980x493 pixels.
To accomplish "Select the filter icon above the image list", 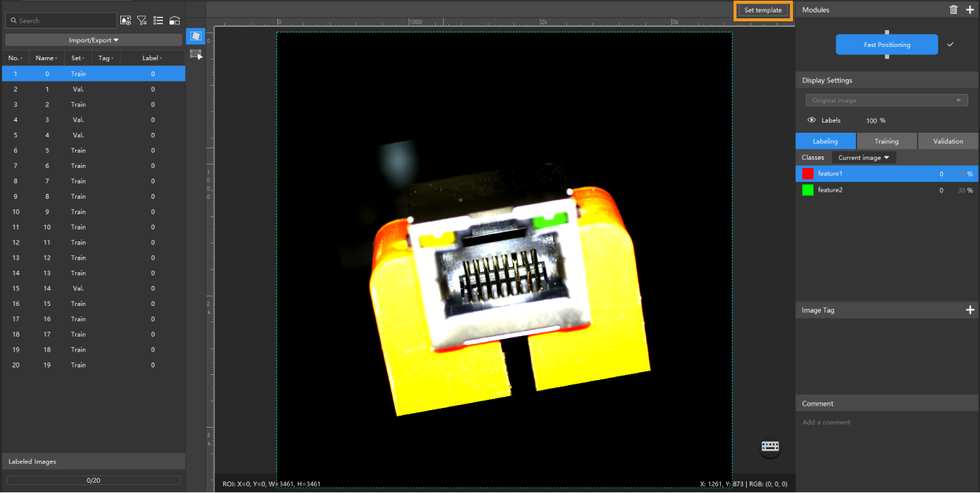I will tap(142, 20).
